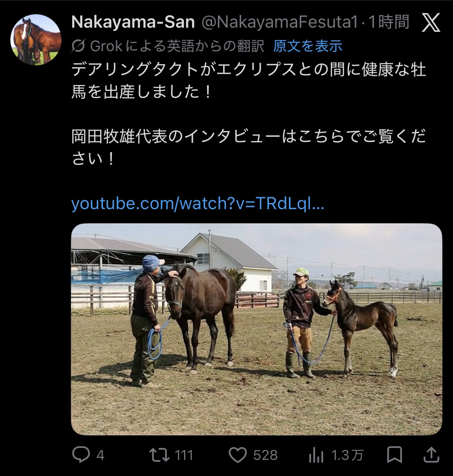
Task: Click the X logo in the top corner
Action: click(431, 23)
